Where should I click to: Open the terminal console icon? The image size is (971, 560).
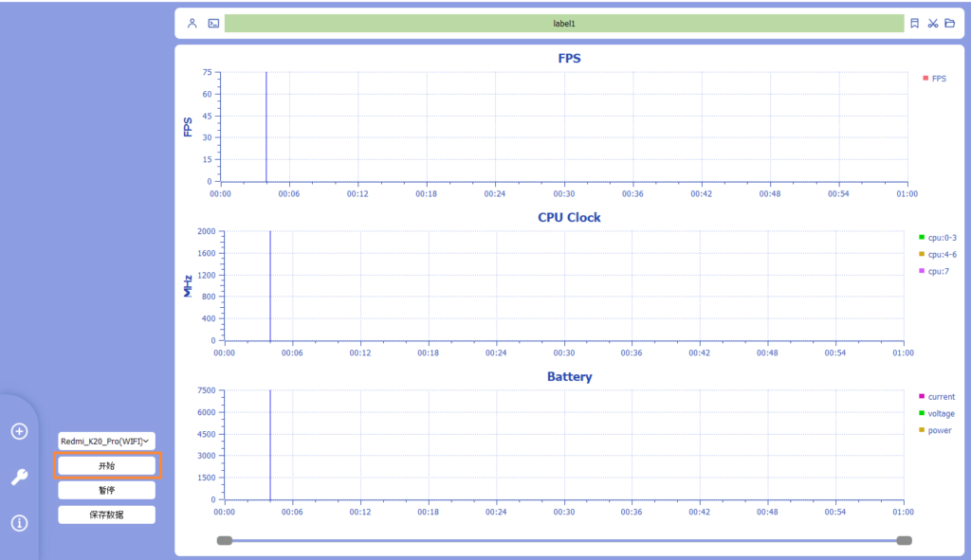point(213,23)
